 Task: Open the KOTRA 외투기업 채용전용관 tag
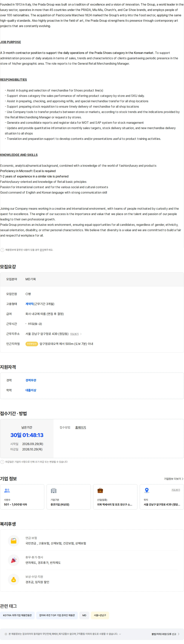pos(17,615)
